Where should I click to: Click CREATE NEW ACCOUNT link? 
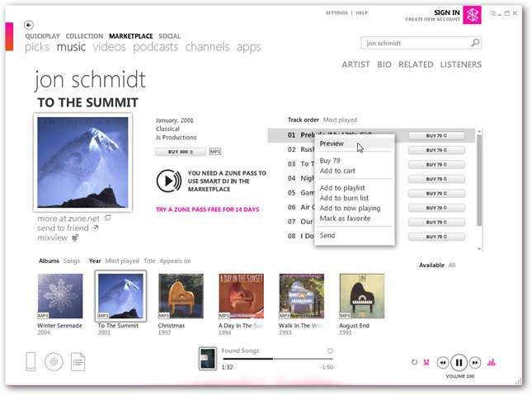tap(432, 19)
